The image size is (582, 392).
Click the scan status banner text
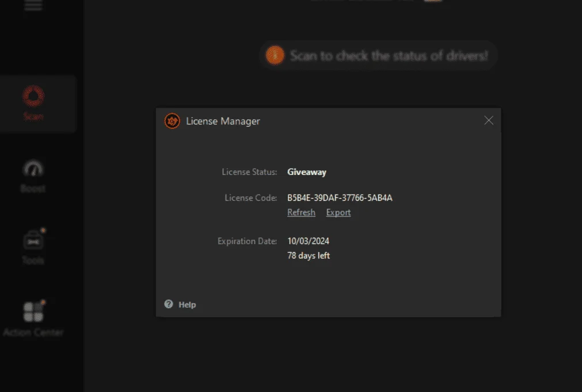click(389, 56)
